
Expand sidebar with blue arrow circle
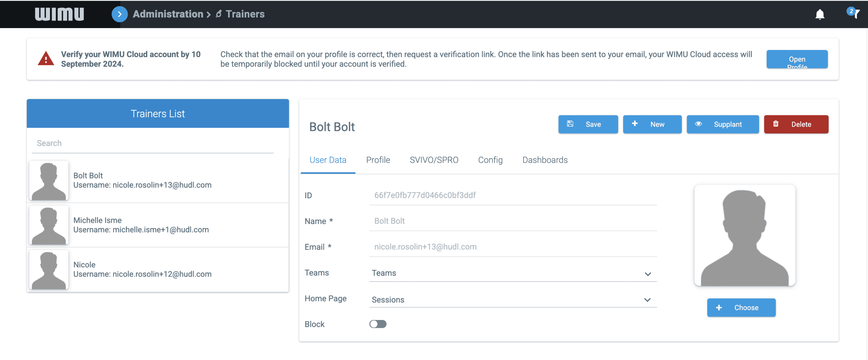pyautogui.click(x=119, y=14)
